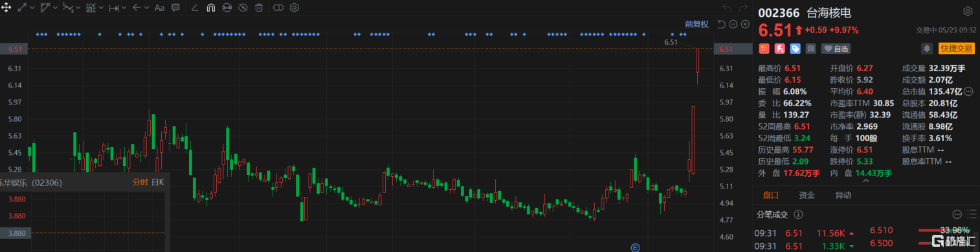980x252 pixels.
Task: Open the text annotation tool (Aa)
Action: click(160, 8)
